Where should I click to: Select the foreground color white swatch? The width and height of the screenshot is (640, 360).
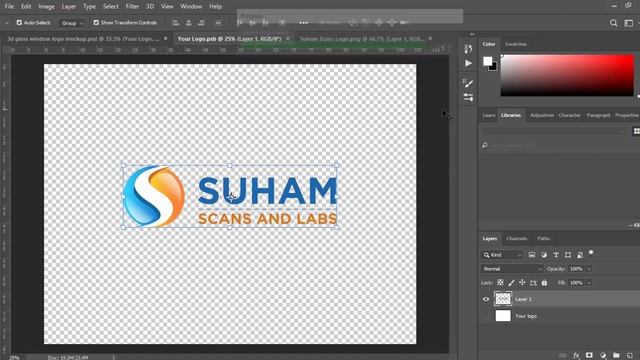coord(487,61)
